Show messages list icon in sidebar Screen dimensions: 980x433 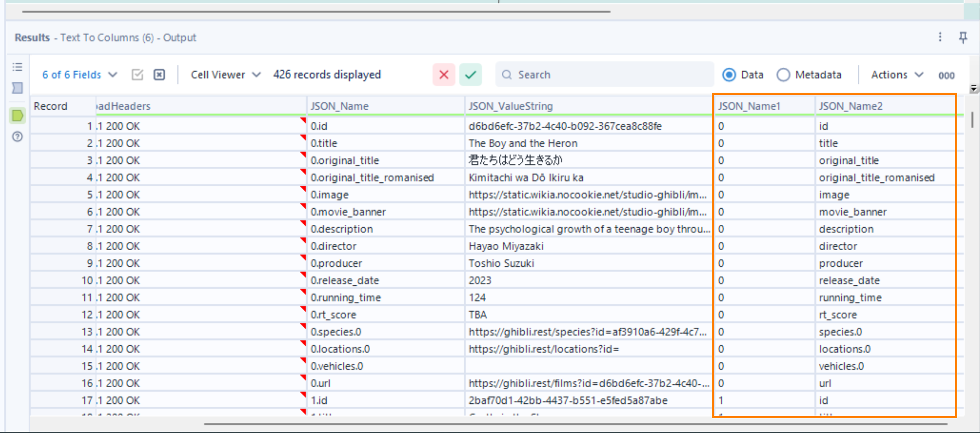point(17,67)
